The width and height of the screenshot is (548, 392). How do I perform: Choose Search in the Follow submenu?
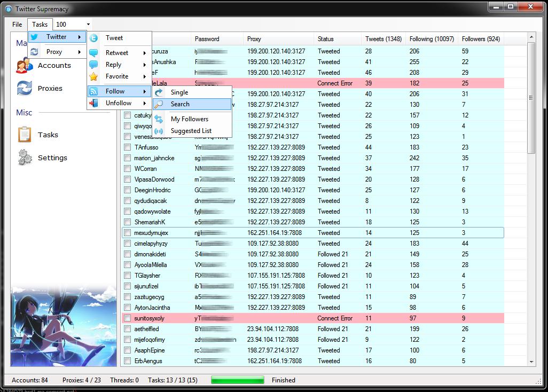(x=192, y=104)
